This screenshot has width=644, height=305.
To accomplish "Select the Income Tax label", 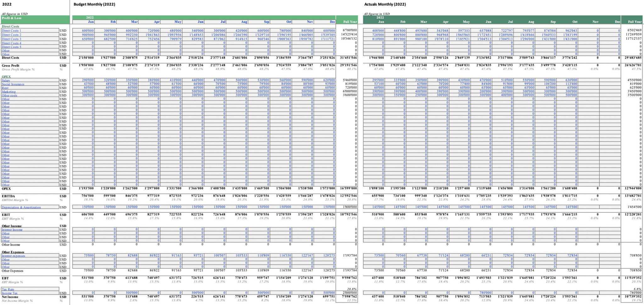I will [9, 293].
